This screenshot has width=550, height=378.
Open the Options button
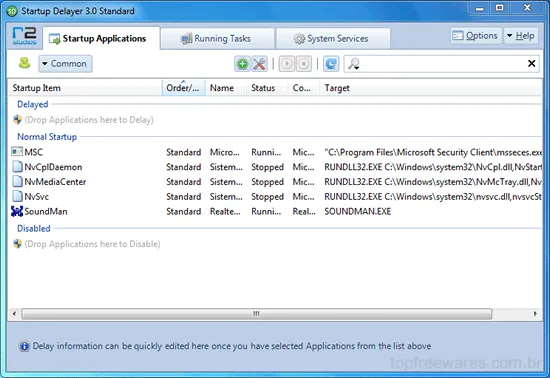point(476,36)
